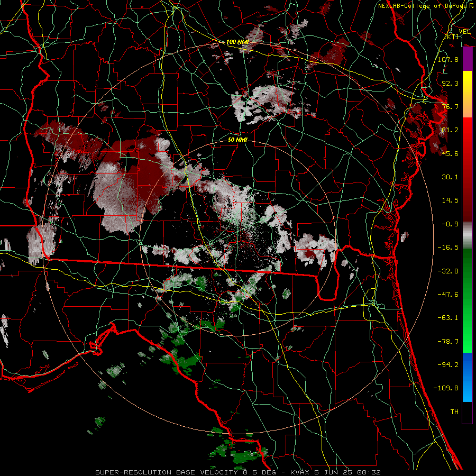Screen dimensions: 476x476
Task: Select the -32.0 scale value
Action: 448,271
